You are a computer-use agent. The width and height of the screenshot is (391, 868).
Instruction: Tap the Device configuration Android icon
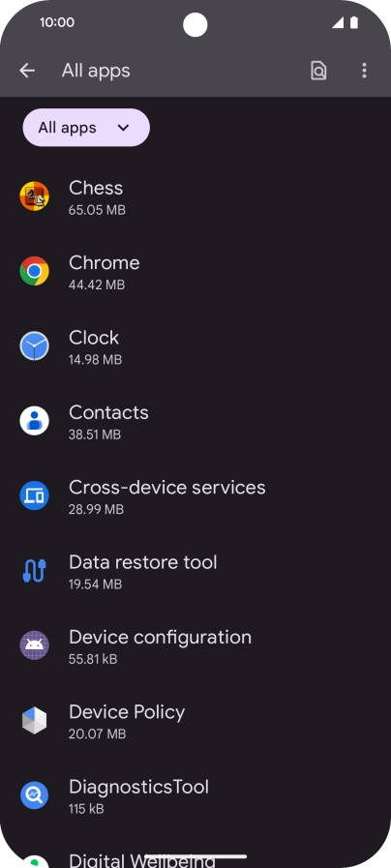coord(34,645)
